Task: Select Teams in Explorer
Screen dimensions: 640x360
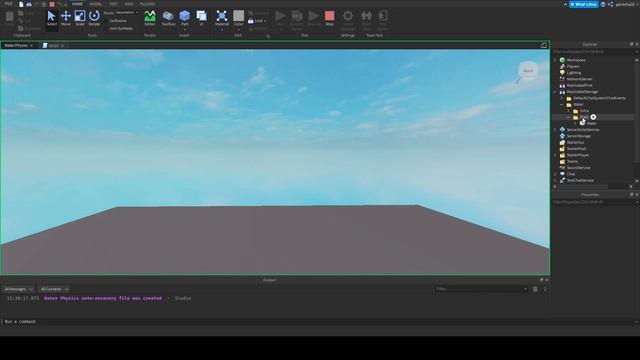Action: pos(572,161)
